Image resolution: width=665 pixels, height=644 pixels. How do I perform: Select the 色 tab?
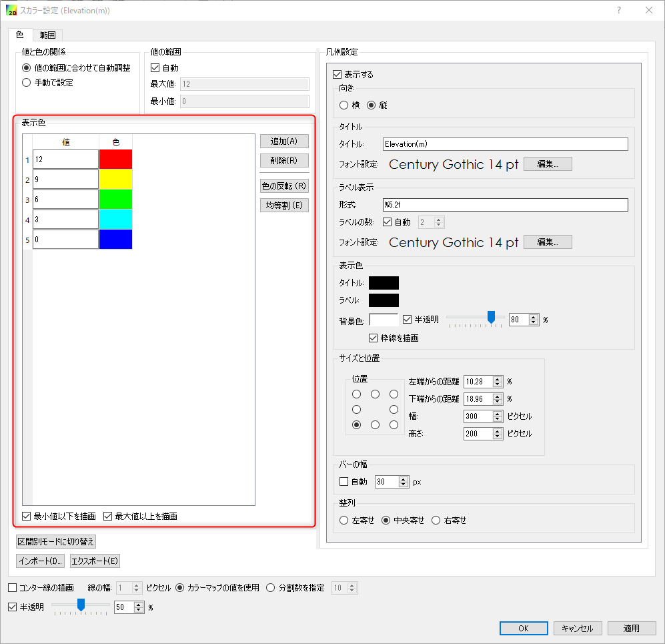click(19, 34)
